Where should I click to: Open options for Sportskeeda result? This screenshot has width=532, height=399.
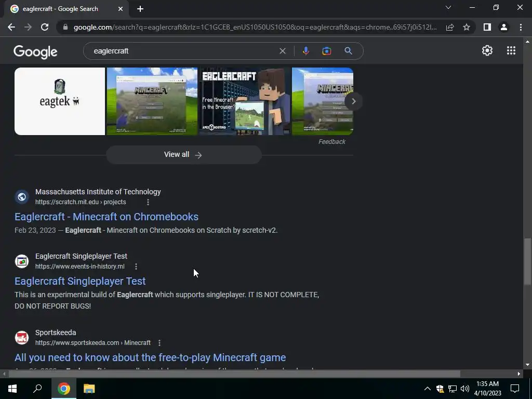click(x=159, y=343)
